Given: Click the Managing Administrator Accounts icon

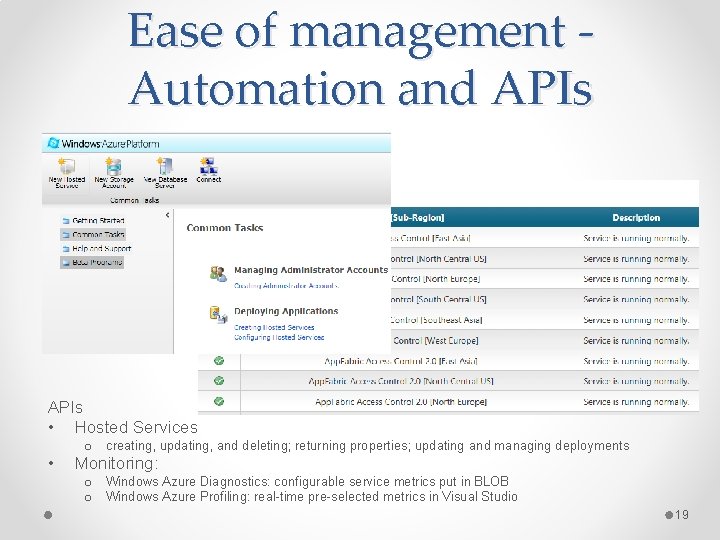Looking at the screenshot, I should (218, 273).
